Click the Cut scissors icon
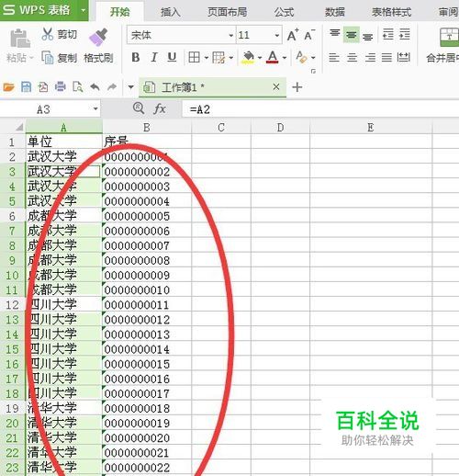Screen dimensions: 459x476 click(48, 34)
